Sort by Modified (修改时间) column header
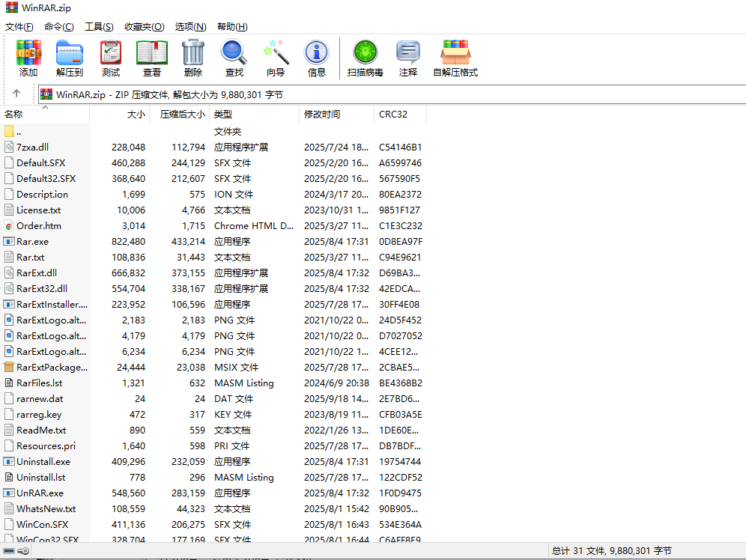 pyautogui.click(x=337, y=114)
